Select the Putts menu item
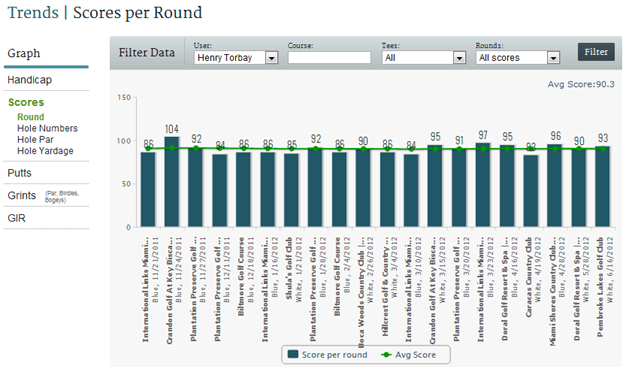The width and height of the screenshot is (625, 367). (19, 173)
